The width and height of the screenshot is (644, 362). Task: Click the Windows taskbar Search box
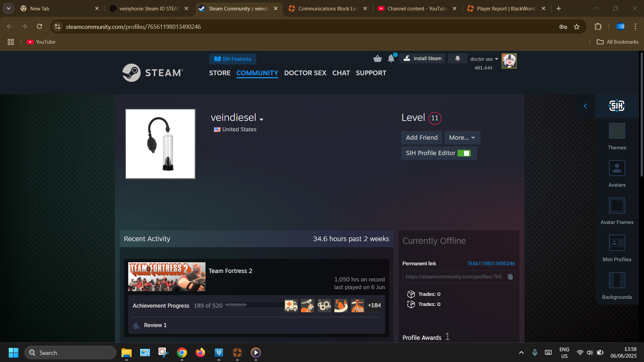[x=70, y=353]
